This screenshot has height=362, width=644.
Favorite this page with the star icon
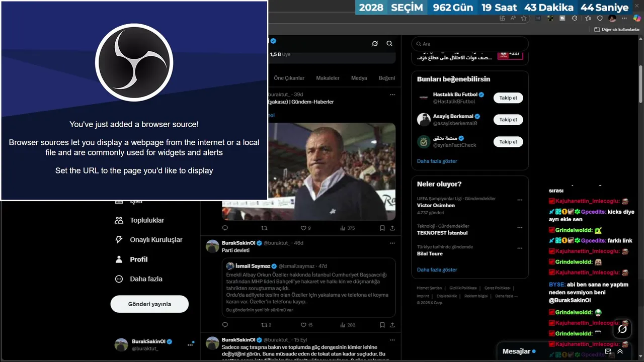pyautogui.click(x=524, y=18)
